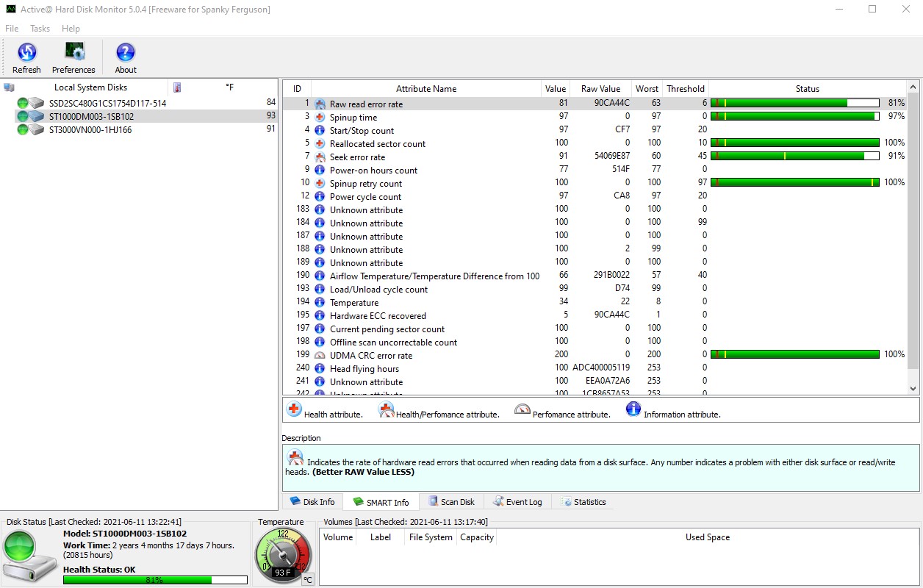Open Preferences from the toolbar
The image size is (923, 588).
click(x=73, y=53)
